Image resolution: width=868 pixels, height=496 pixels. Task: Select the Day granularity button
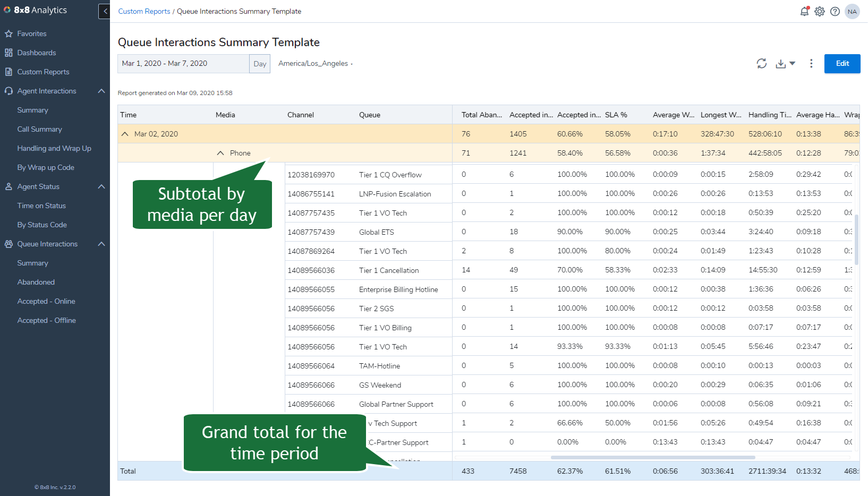260,64
